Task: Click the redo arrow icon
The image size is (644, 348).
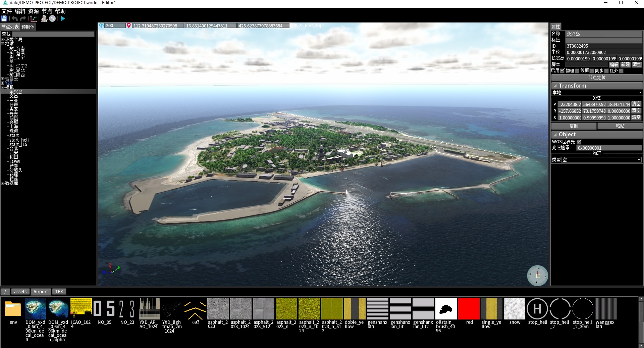Action: tap(23, 19)
